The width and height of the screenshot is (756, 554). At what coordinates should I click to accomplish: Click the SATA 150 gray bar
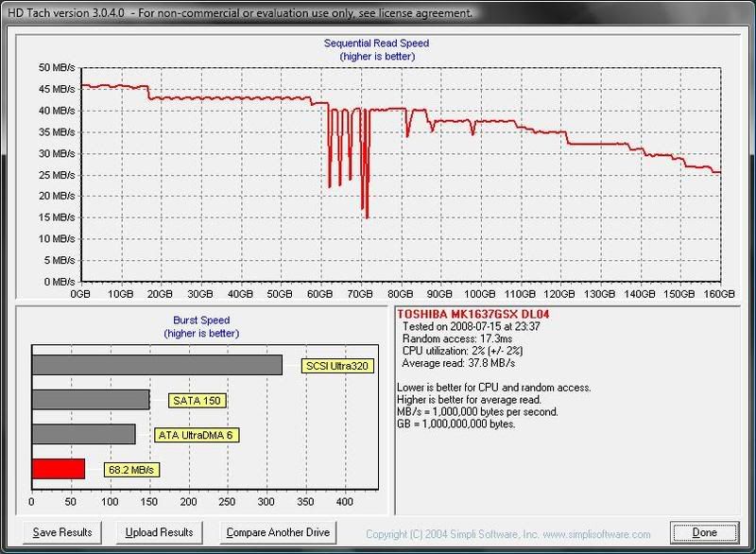coord(91,400)
